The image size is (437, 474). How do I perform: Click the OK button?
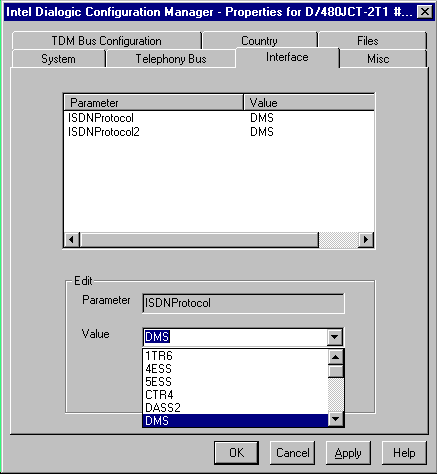(x=236, y=453)
